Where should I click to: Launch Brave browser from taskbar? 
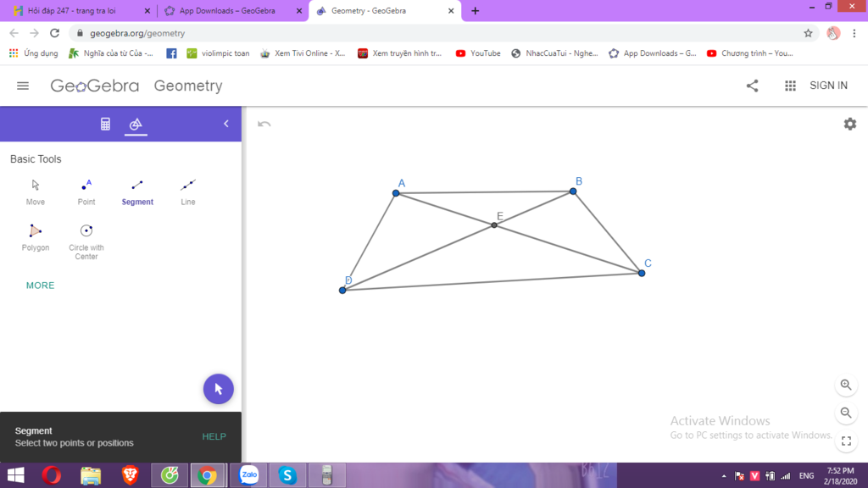130,475
